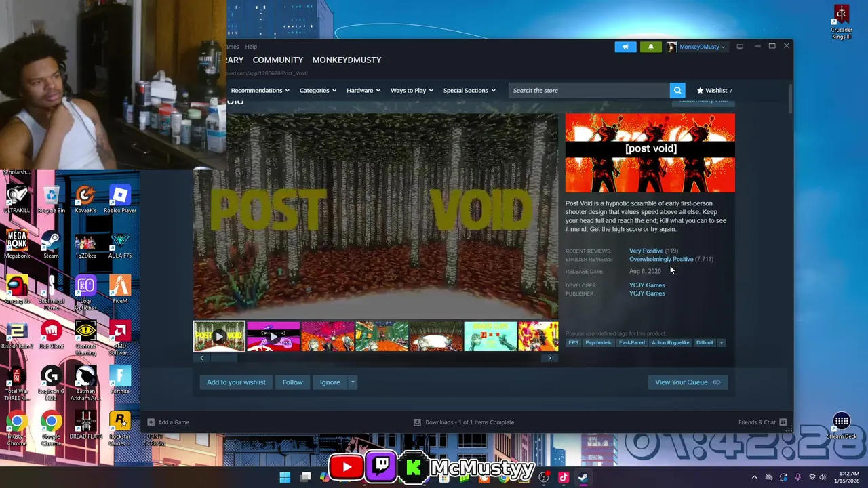The image size is (868, 488).
Task: Open the ULTRAKILL desktop shortcut
Action: [17, 200]
